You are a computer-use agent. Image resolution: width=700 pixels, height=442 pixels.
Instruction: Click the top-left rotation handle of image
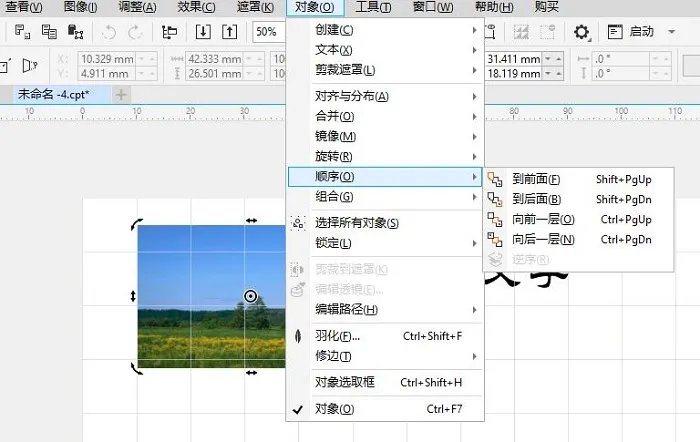coord(137,224)
